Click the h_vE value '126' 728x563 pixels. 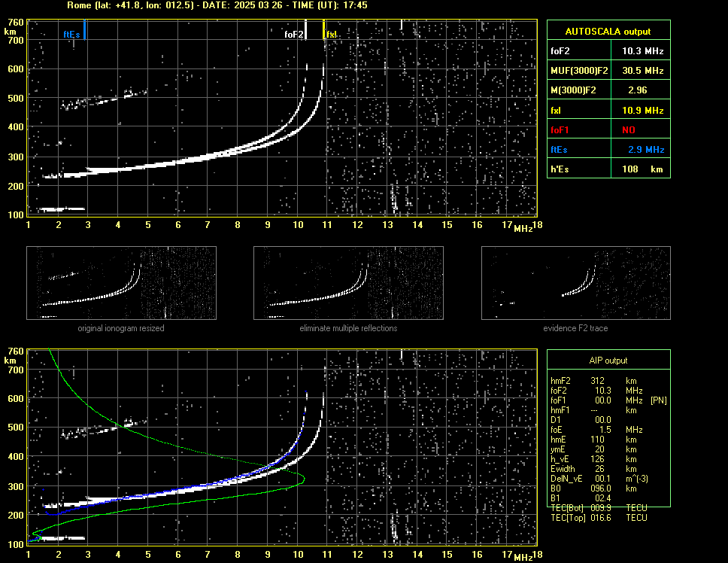(597, 459)
